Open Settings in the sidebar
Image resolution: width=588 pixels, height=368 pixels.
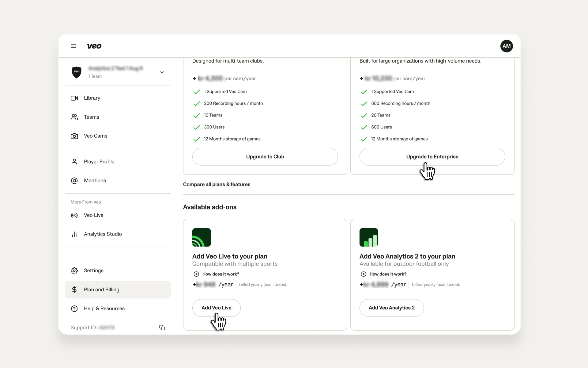[x=118, y=270]
